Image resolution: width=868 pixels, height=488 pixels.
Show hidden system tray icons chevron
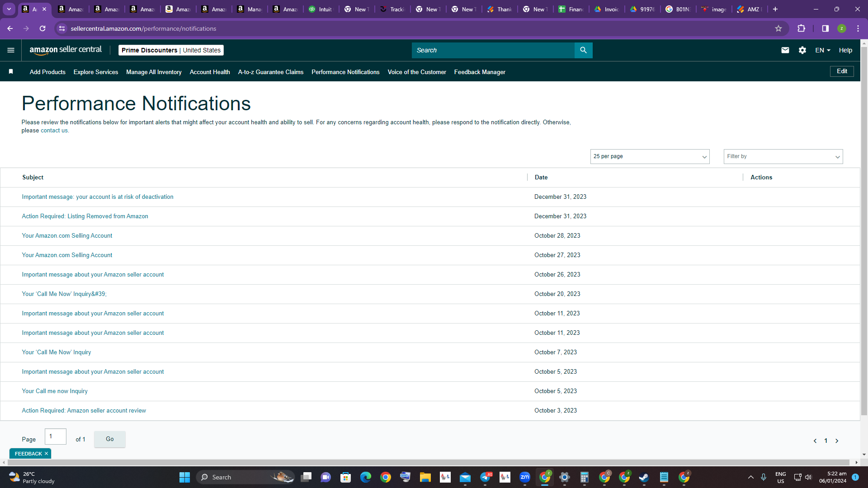(751, 477)
